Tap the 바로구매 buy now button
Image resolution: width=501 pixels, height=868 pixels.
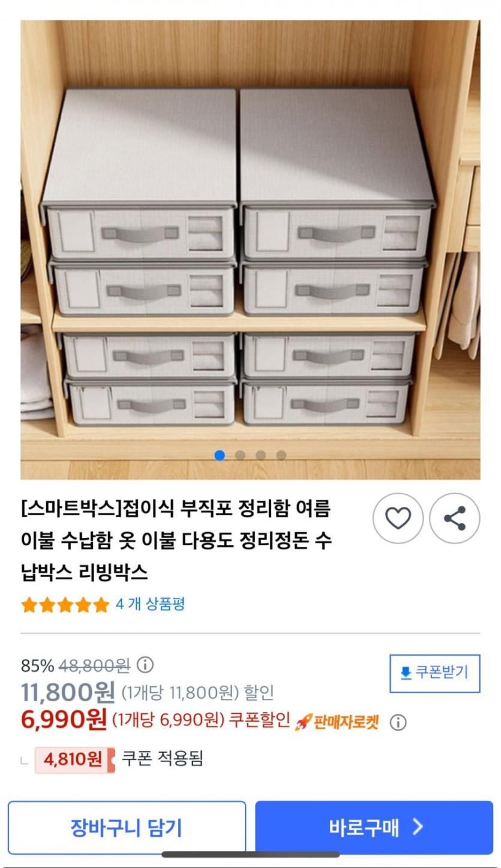coord(374,828)
